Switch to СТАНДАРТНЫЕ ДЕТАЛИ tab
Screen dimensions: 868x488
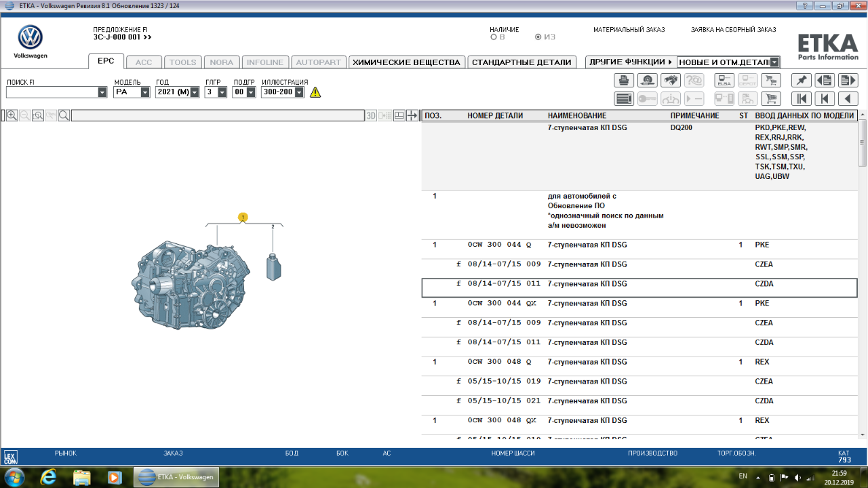[521, 62]
